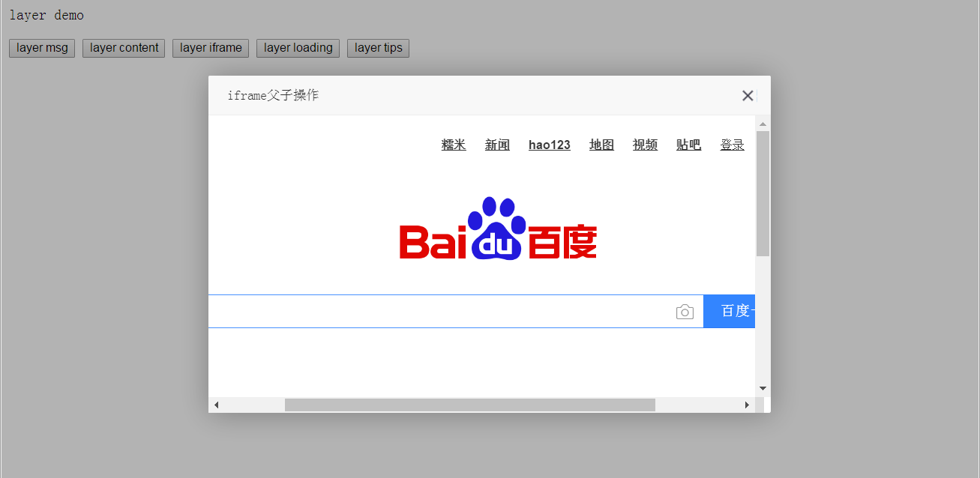This screenshot has height=478, width=980.
Task: Click the Baidu logo image
Action: tap(499, 229)
